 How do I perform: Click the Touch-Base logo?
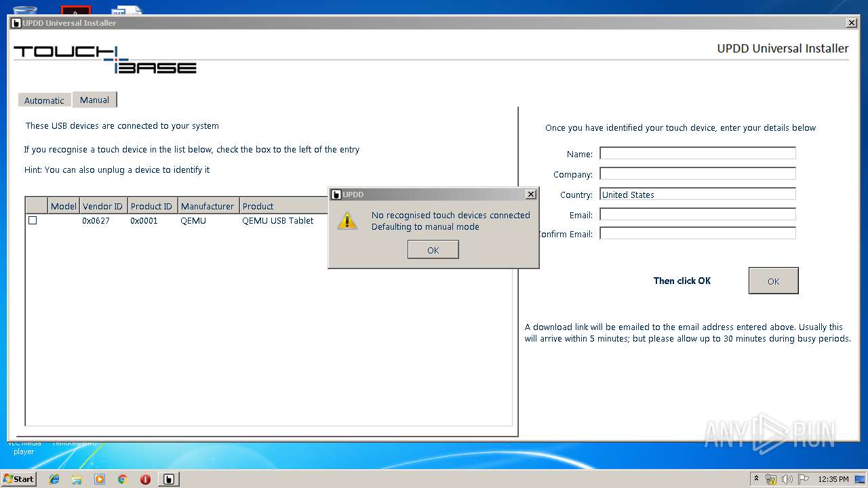pos(105,60)
